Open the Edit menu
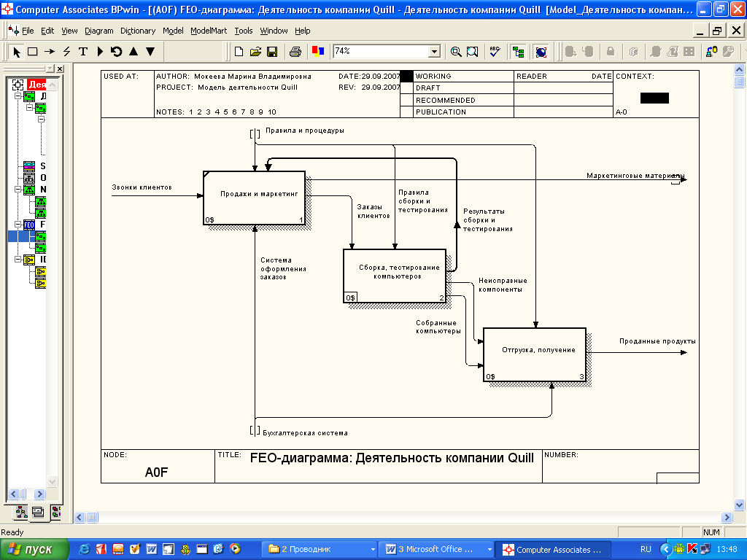The width and height of the screenshot is (747, 560). click(47, 31)
